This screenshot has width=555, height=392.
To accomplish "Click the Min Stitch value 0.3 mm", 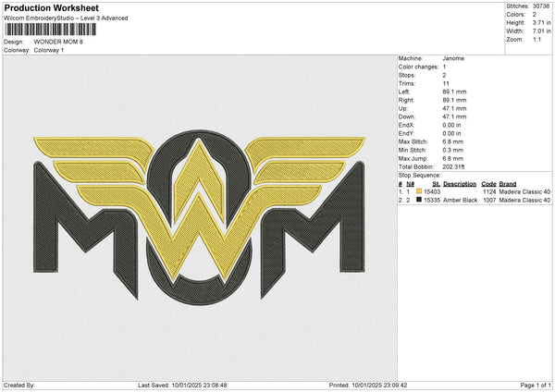I will [x=452, y=150].
